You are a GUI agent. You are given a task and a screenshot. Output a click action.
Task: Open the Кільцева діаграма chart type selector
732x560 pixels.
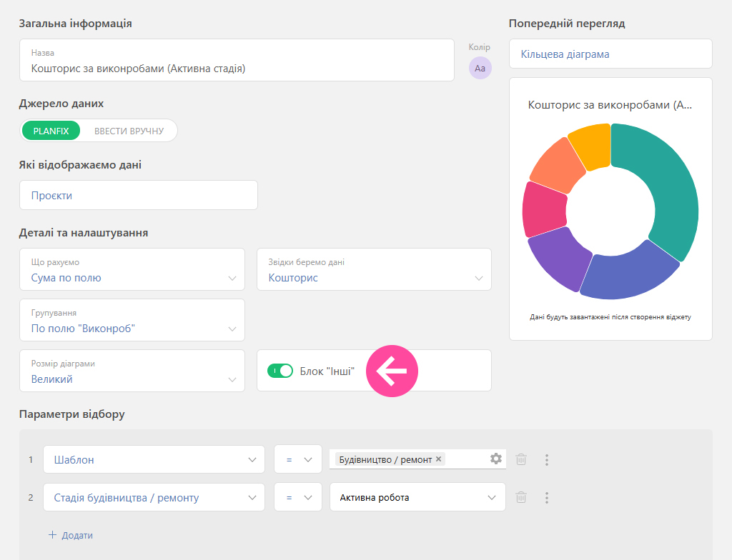pyautogui.click(x=610, y=54)
